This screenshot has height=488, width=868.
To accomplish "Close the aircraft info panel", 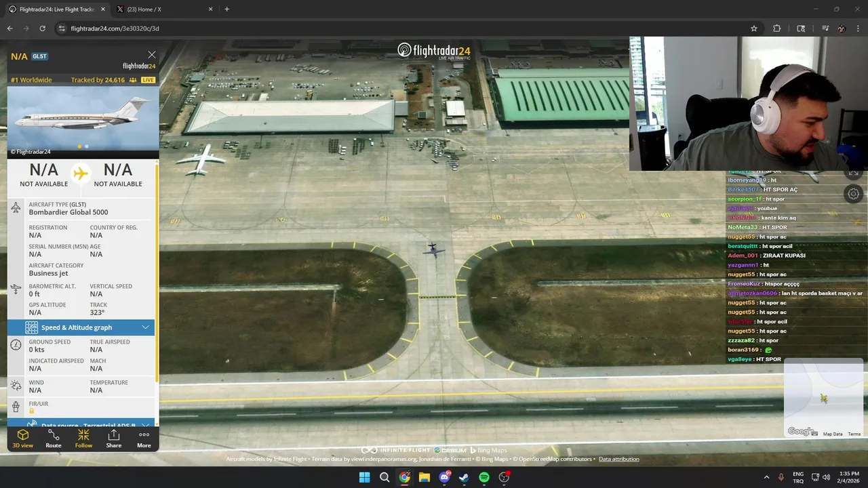I will tap(152, 55).
